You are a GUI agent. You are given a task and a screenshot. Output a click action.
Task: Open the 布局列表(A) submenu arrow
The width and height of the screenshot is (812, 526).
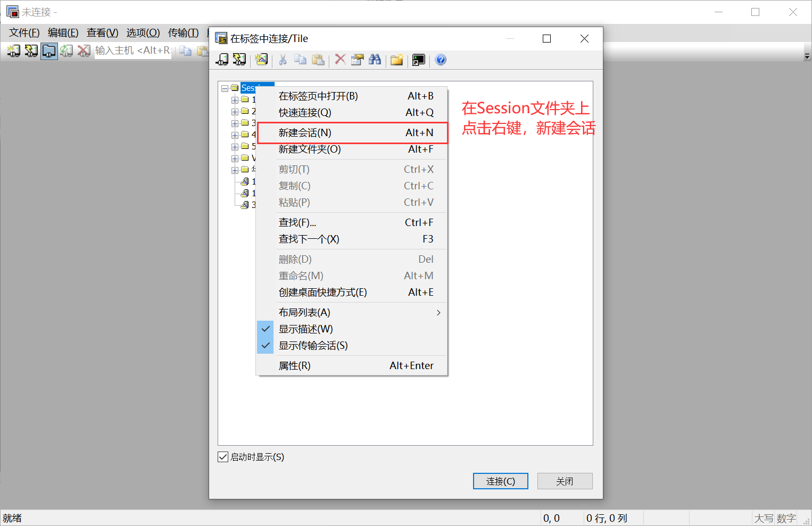[438, 313]
